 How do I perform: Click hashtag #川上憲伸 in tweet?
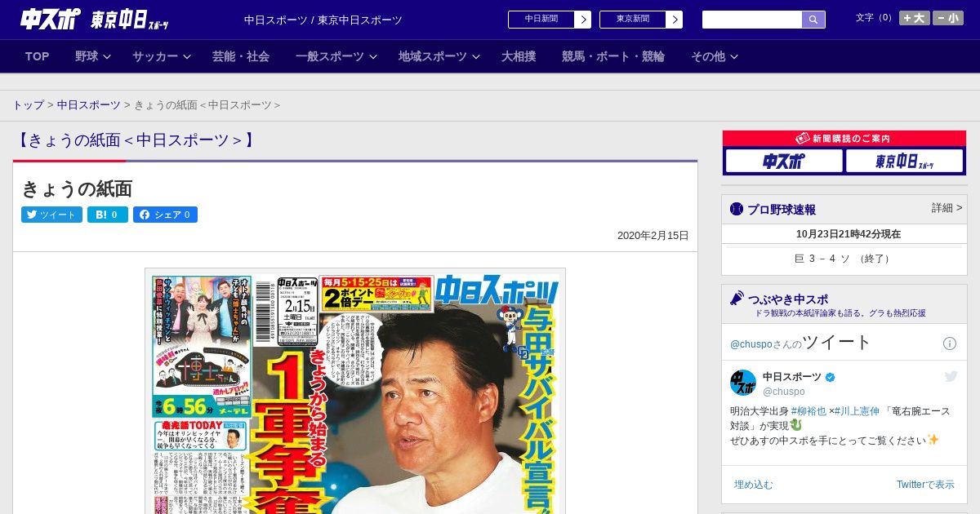pos(857,411)
